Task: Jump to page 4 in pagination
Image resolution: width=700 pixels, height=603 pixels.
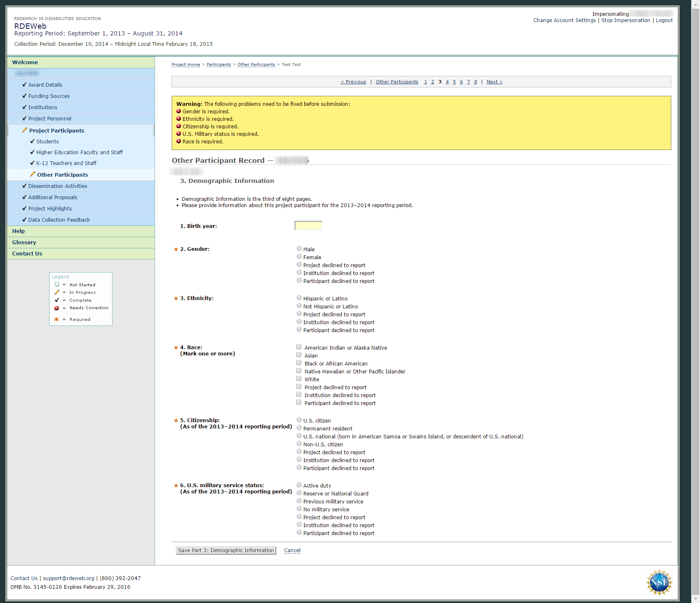Action: coord(447,82)
